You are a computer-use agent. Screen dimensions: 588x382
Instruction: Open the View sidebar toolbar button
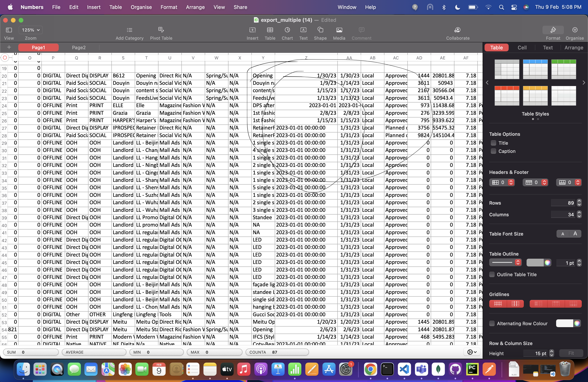pos(9,30)
